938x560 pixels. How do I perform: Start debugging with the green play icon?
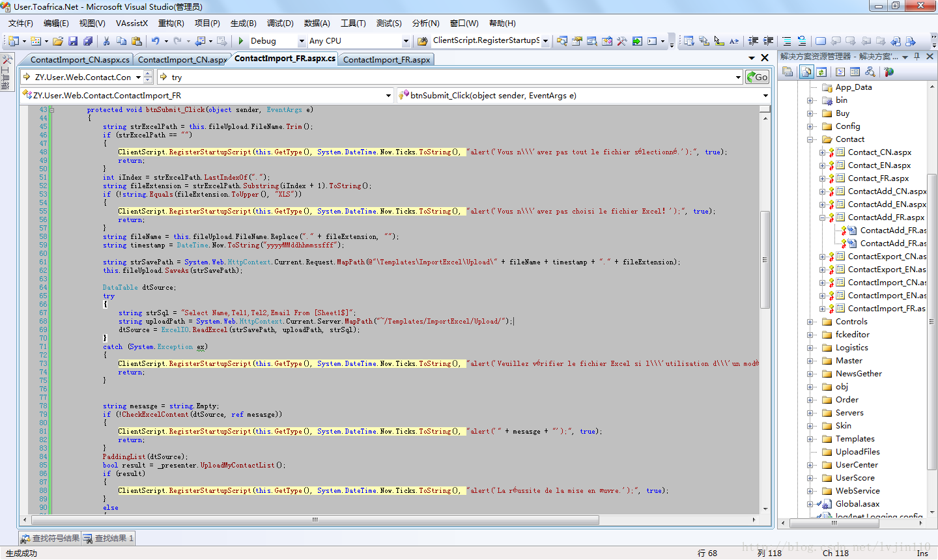(x=241, y=41)
